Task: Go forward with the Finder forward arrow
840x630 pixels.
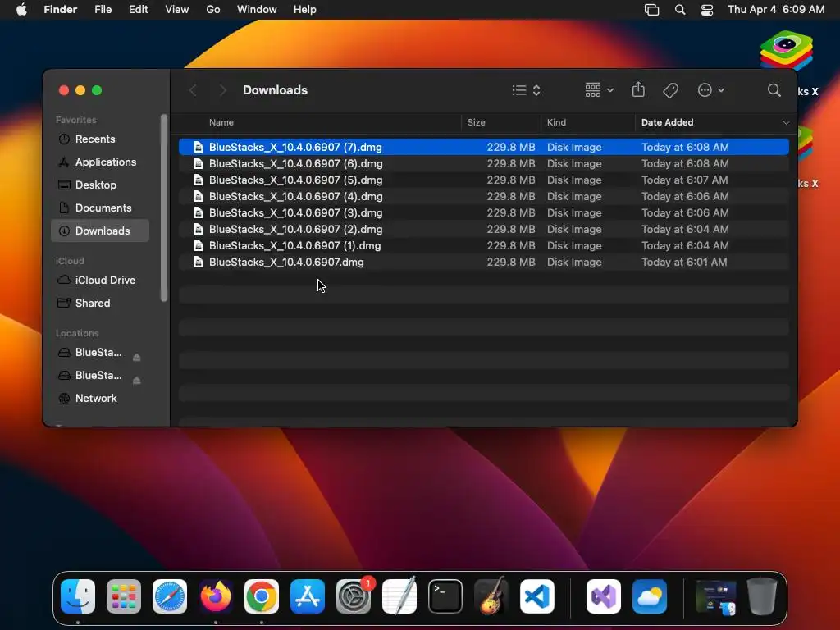Action: (x=222, y=90)
